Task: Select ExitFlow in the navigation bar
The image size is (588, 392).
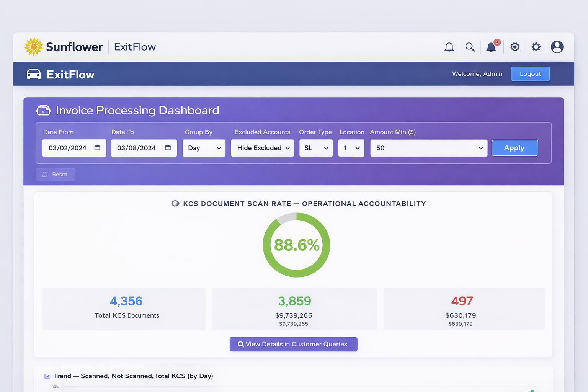Action: point(70,74)
